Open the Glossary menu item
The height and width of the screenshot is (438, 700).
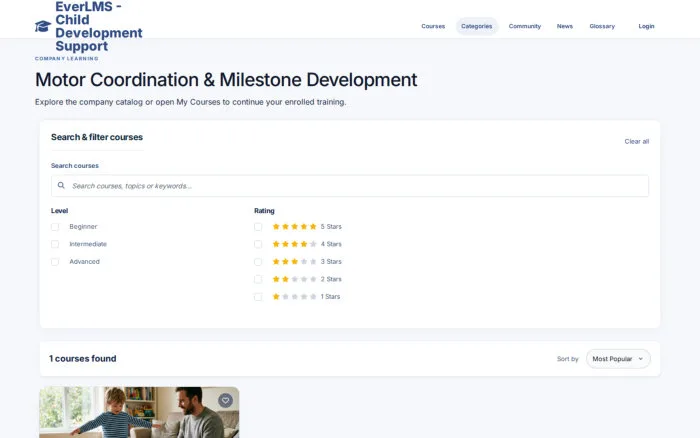point(602,26)
